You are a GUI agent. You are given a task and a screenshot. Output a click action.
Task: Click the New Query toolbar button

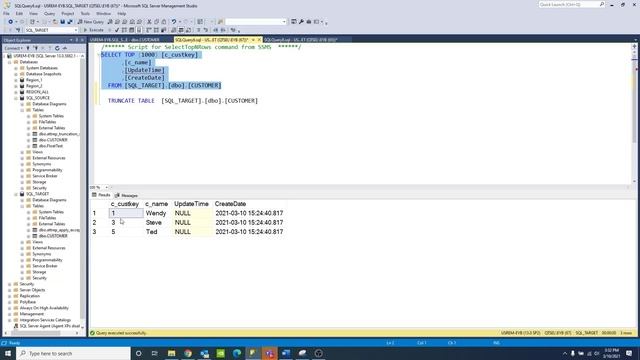tap(91, 22)
